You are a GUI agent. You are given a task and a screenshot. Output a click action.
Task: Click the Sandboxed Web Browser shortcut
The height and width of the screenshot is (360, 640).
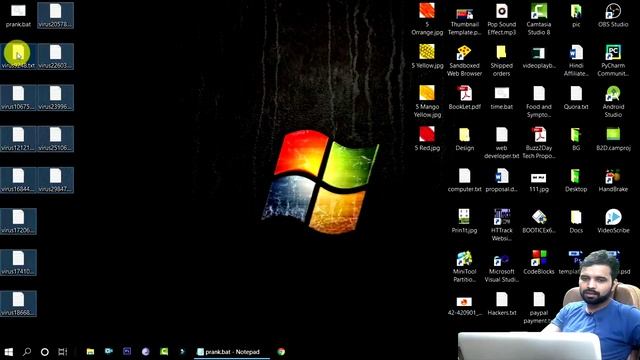click(x=464, y=61)
